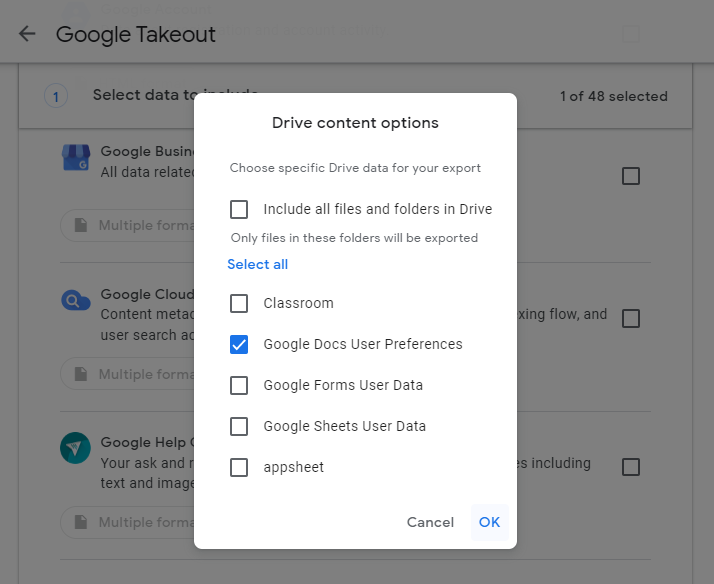The width and height of the screenshot is (714, 584).
Task: Uncheck Google Docs User Preferences
Action: pyautogui.click(x=239, y=344)
